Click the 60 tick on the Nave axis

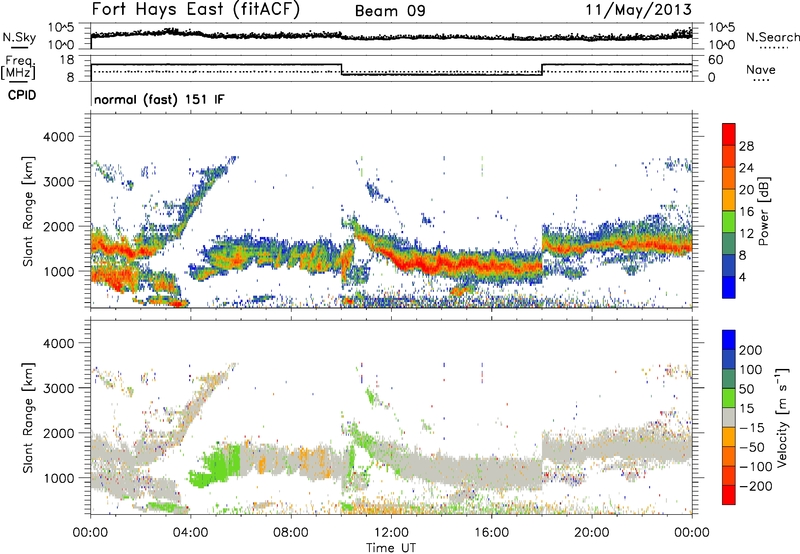[x=716, y=60]
